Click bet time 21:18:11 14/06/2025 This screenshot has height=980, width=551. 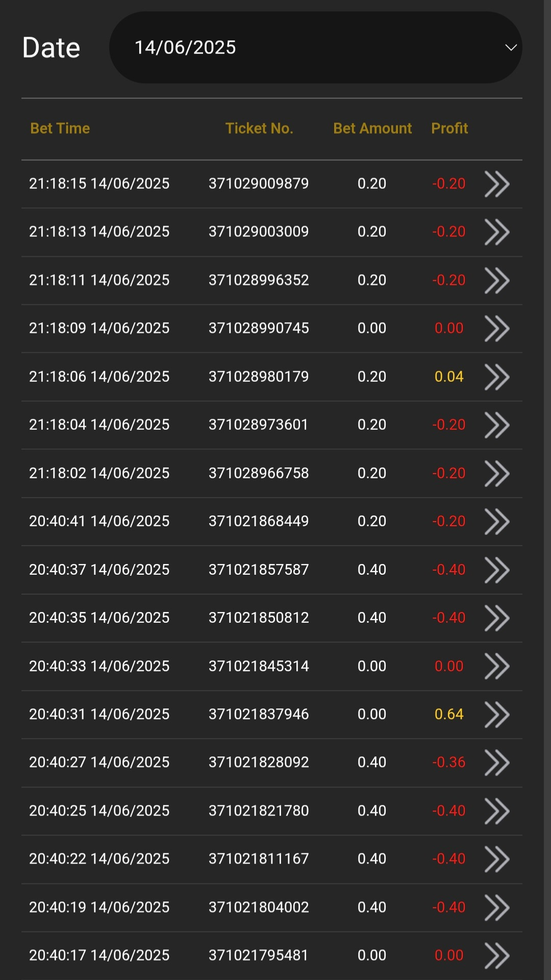(99, 280)
